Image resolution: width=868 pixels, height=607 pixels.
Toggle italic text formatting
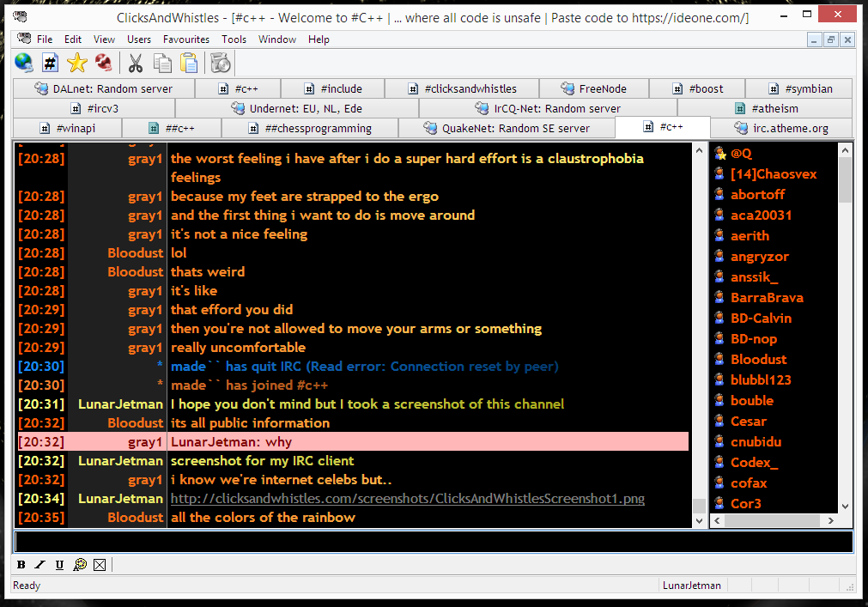(x=40, y=564)
